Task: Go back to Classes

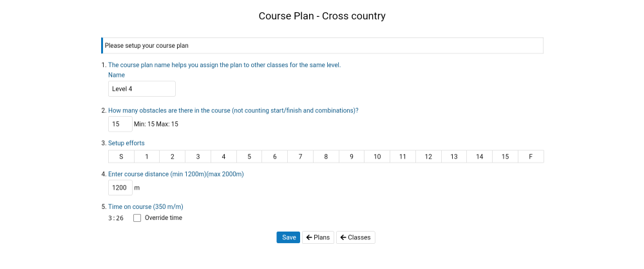Action: [x=355, y=237]
